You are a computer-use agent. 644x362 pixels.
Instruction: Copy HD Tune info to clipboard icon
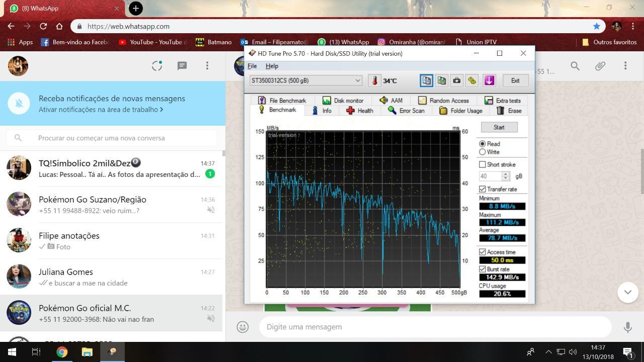[426, 80]
